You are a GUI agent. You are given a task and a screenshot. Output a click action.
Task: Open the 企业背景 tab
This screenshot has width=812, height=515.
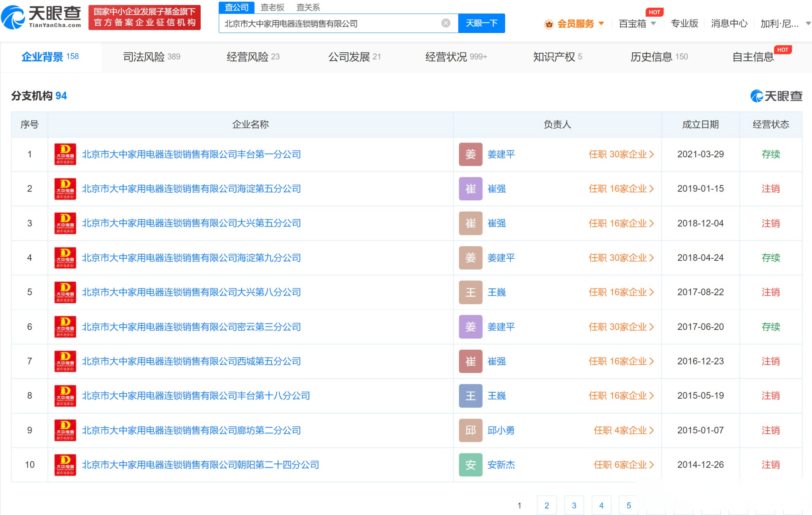pos(50,57)
